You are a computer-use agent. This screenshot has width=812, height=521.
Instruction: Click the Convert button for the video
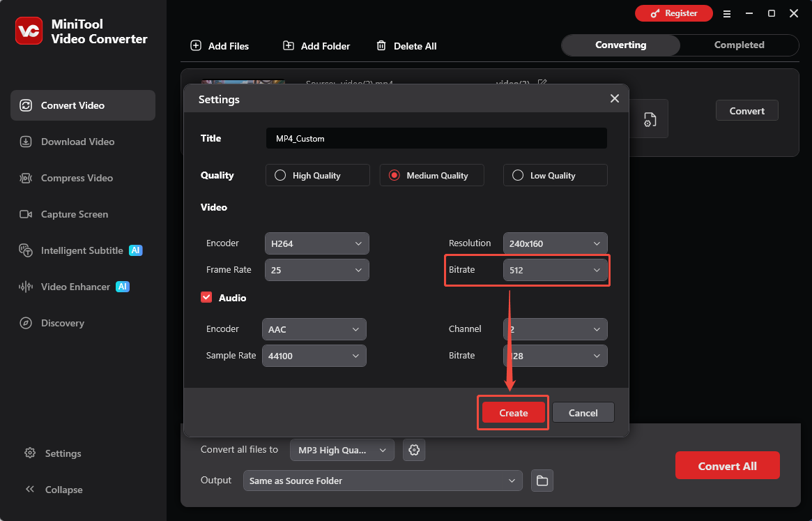click(746, 110)
